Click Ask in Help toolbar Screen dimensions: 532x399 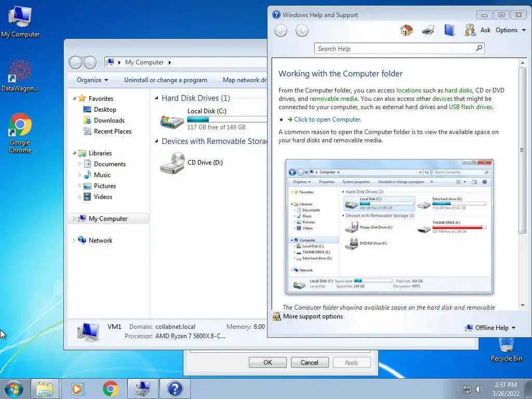click(x=486, y=30)
